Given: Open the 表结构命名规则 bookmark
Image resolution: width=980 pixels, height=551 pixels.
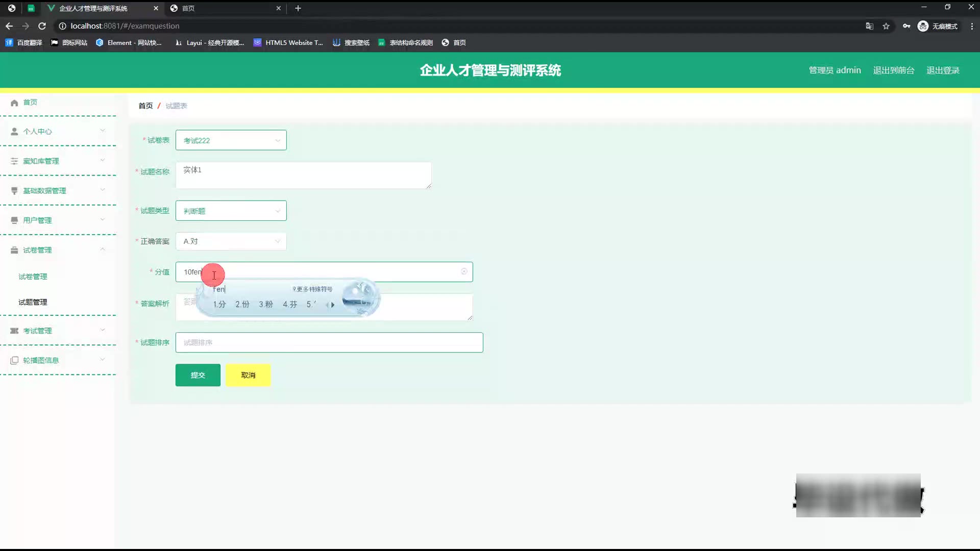Looking at the screenshot, I should (406, 43).
